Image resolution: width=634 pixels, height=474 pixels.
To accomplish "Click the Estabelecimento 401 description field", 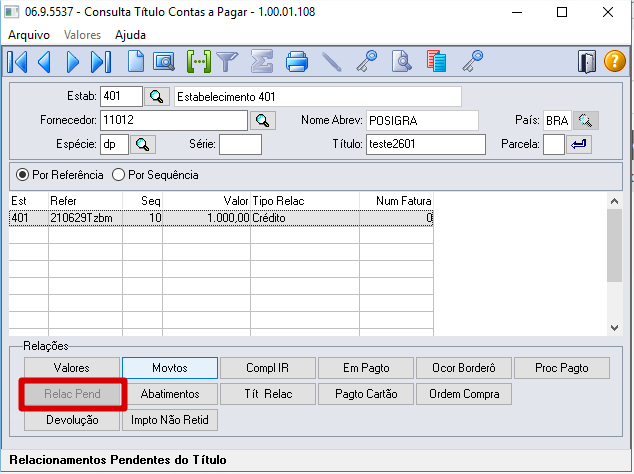I will point(318,97).
